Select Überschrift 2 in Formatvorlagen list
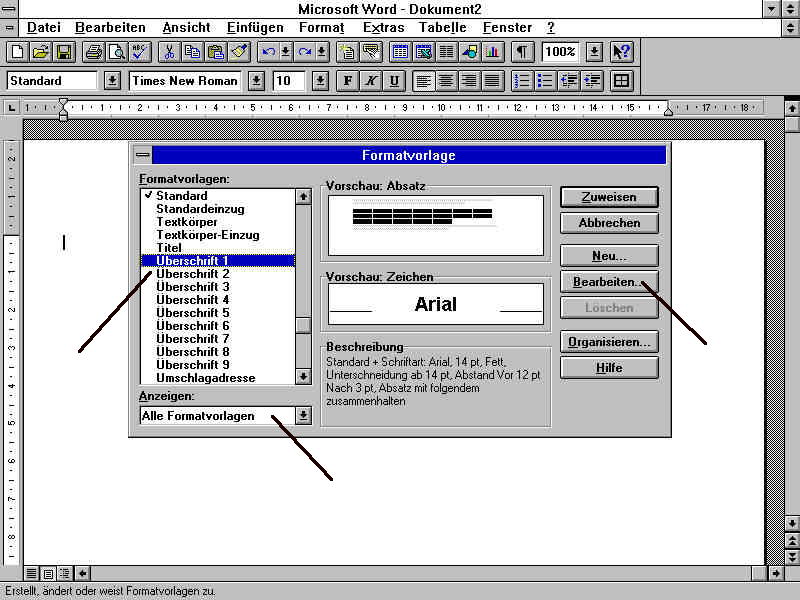 pos(218,274)
